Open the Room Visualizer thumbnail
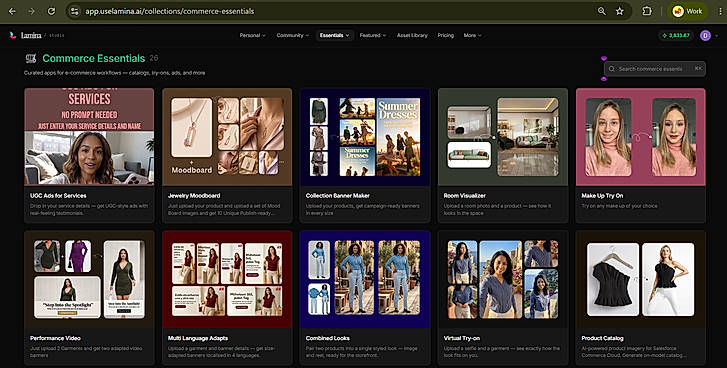Viewport: 727px width, 368px height. [x=503, y=137]
